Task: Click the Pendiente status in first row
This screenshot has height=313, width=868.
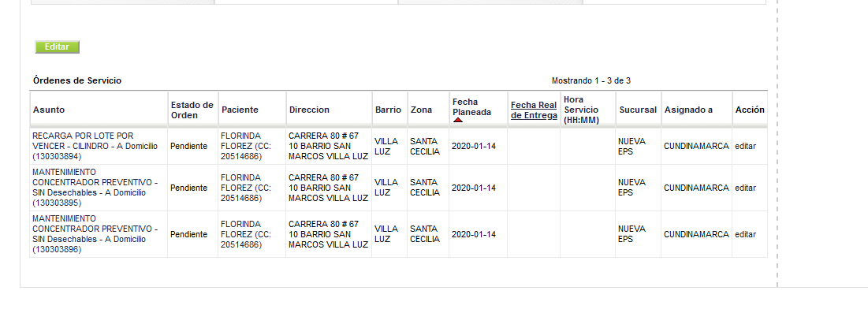Action: click(x=188, y=147)
